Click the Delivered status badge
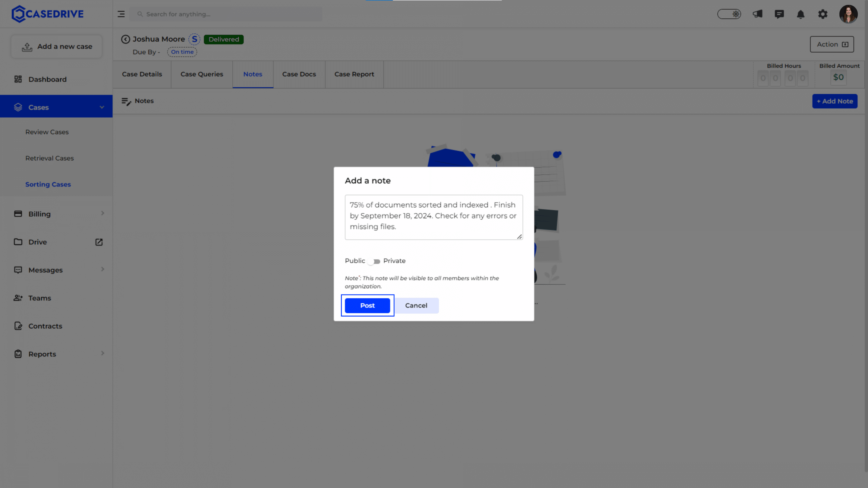The height and width of the screenshot is (488, 868). point(224,39)
